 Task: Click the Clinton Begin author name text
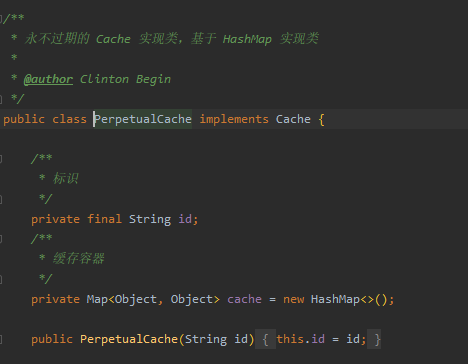point(125,79)
